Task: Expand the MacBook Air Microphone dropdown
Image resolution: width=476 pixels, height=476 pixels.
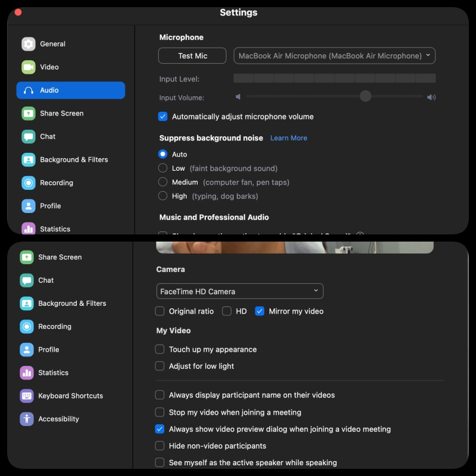Action: 334,56
